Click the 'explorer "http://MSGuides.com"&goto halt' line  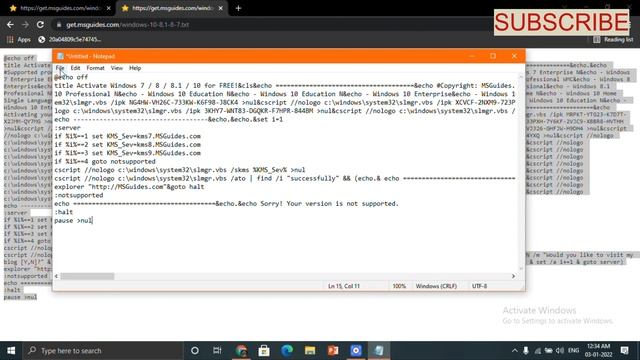[129, 187]
